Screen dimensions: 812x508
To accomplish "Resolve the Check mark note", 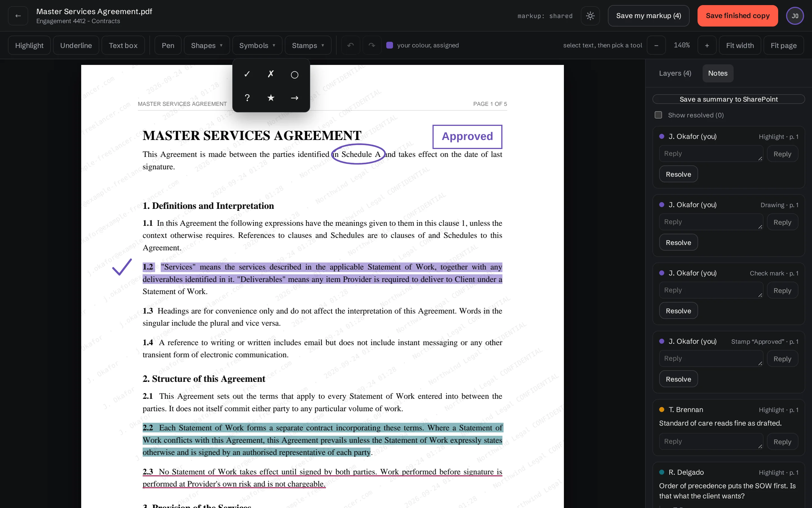I will coord(678,310).
